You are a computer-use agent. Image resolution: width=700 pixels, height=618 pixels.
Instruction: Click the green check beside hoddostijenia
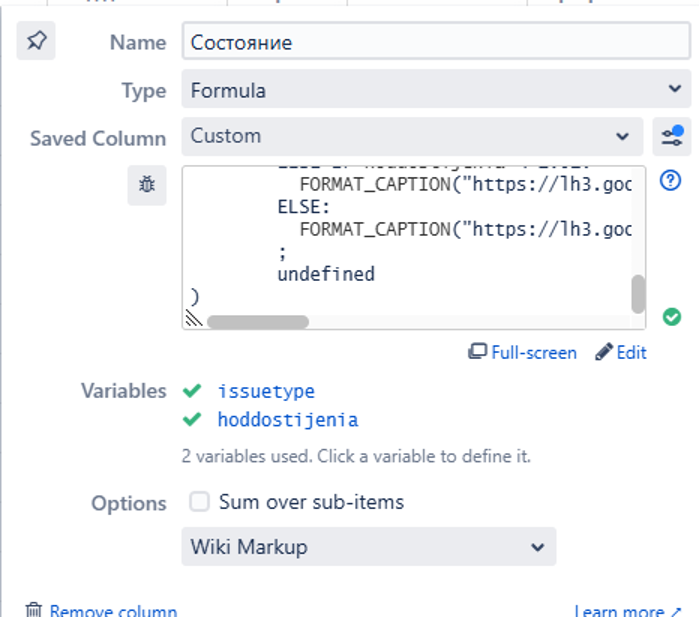click(192, 419)
